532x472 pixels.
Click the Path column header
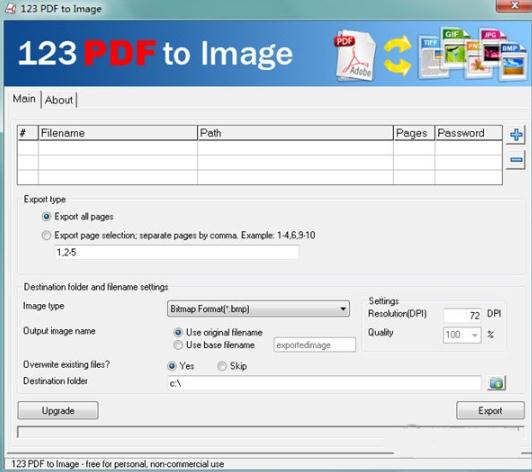[x=295, y=133]
